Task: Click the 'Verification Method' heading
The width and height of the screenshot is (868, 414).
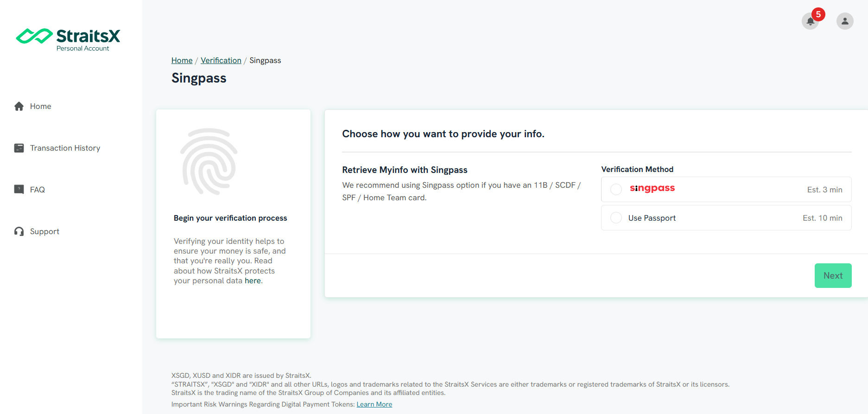Action: point(637,169)
